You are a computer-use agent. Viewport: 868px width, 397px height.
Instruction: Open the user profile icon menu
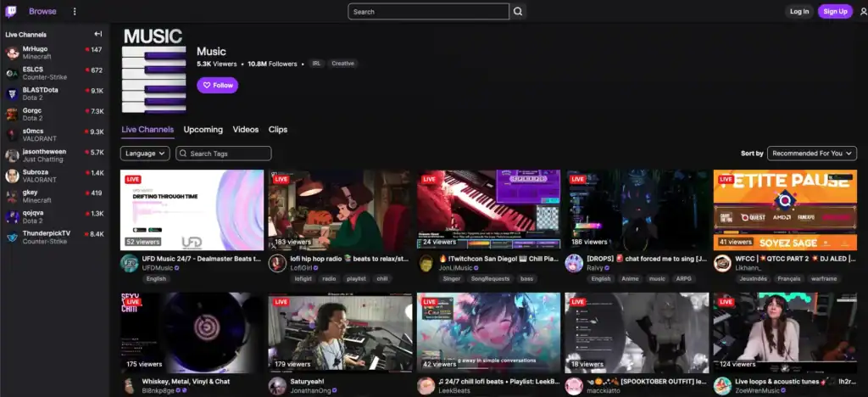tap(862, 12)
